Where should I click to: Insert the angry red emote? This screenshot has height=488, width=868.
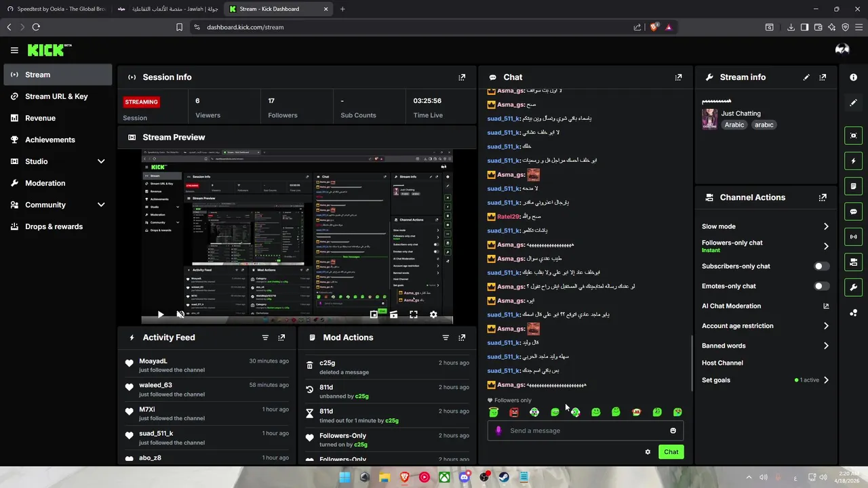pyautogui.click(x=514, y=412)
